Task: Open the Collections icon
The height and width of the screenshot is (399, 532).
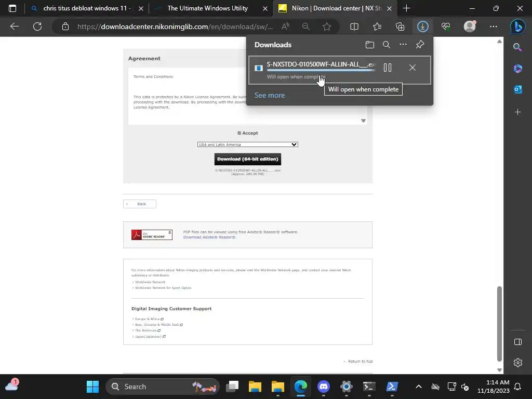Action: (400, 26)
